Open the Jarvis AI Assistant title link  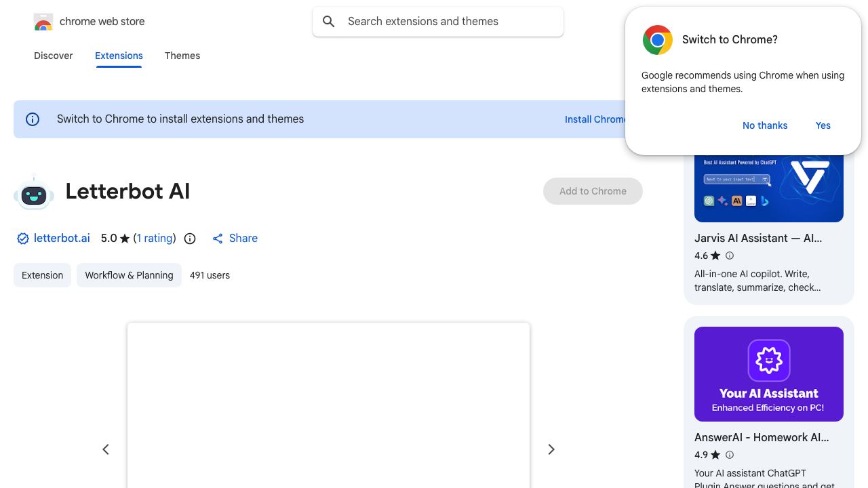pos(758,238)
